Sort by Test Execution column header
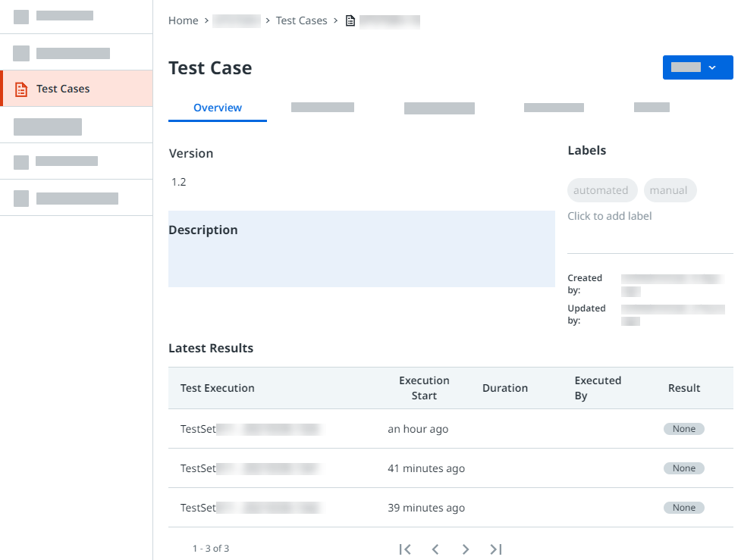 pos(218,388)
